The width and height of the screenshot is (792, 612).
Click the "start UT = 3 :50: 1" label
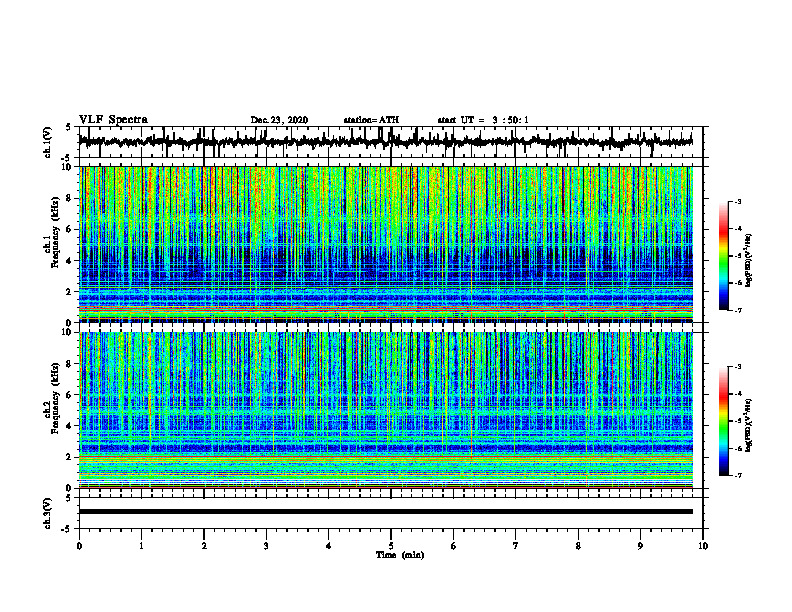(x=483, y=120)
